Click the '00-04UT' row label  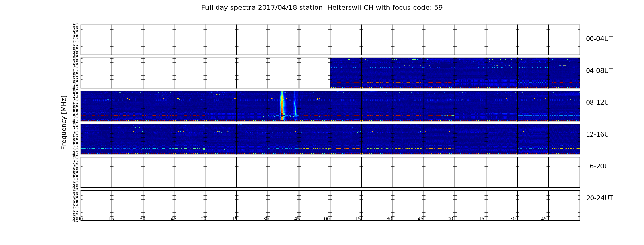point(599,39)
